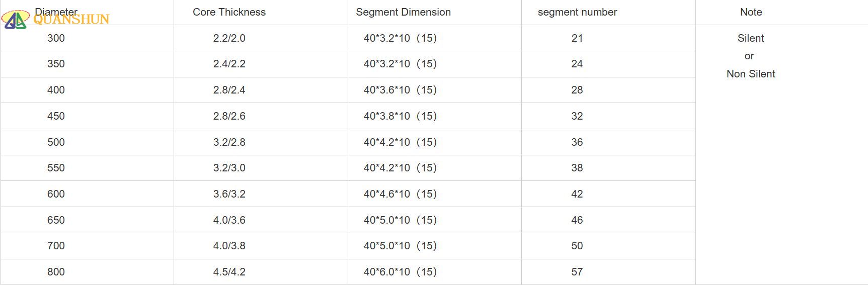868x285 pixels.
Task: Click the 40*3.6*10 (15) segment dimension cell
Action: point(400,90)
